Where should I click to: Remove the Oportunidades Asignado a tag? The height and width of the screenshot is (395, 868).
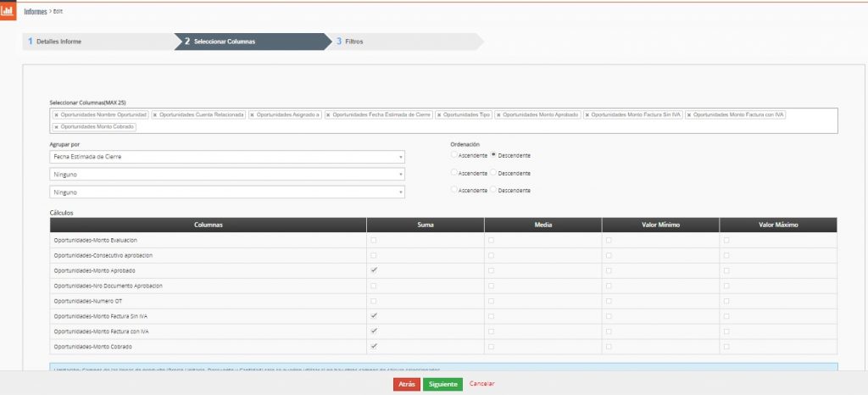coord(253,114)
